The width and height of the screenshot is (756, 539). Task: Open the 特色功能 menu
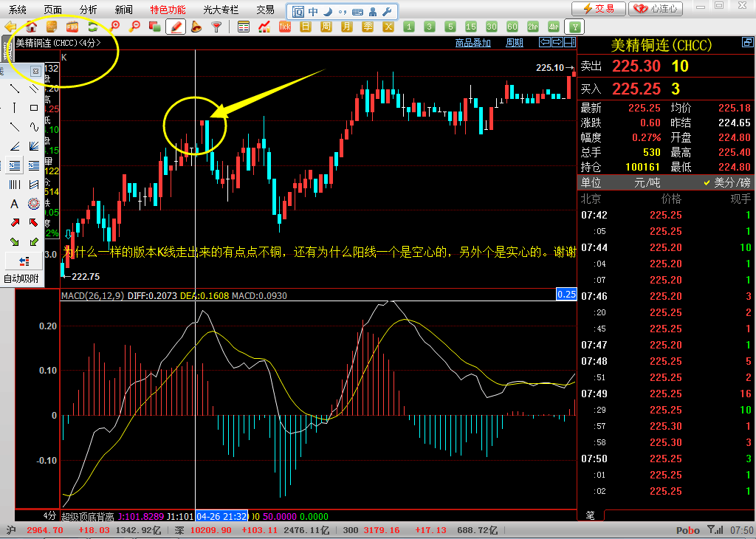(168, 10)
